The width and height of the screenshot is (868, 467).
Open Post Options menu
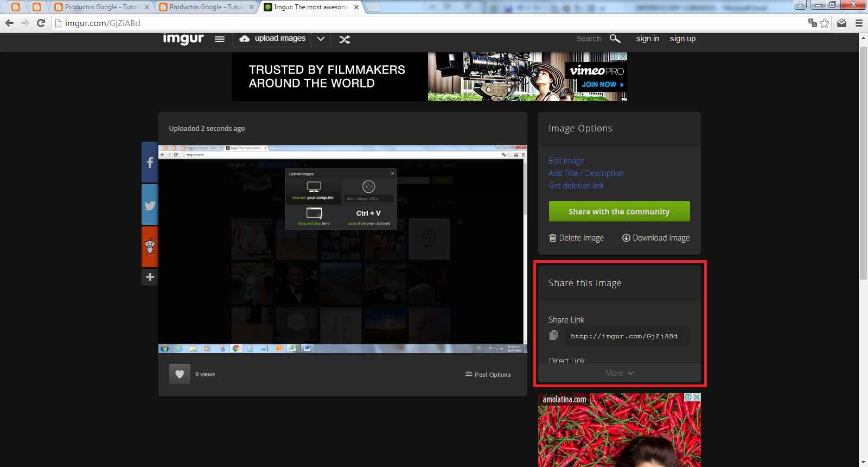[x=488, y=375]
